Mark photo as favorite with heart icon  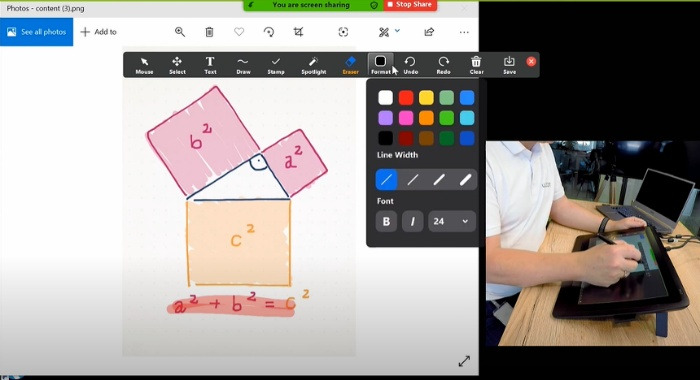click(239, 32)
